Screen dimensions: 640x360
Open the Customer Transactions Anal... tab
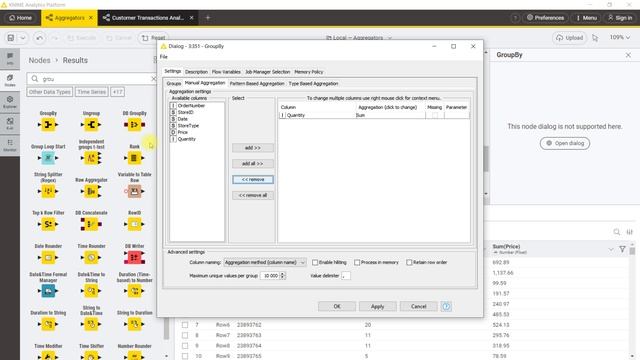tap(148, 18)
